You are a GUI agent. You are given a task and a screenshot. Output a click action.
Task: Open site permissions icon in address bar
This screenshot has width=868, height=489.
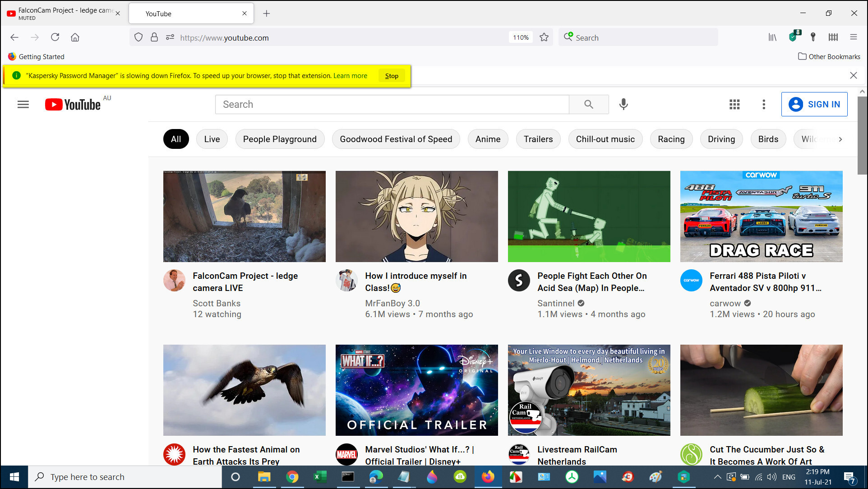170,37
